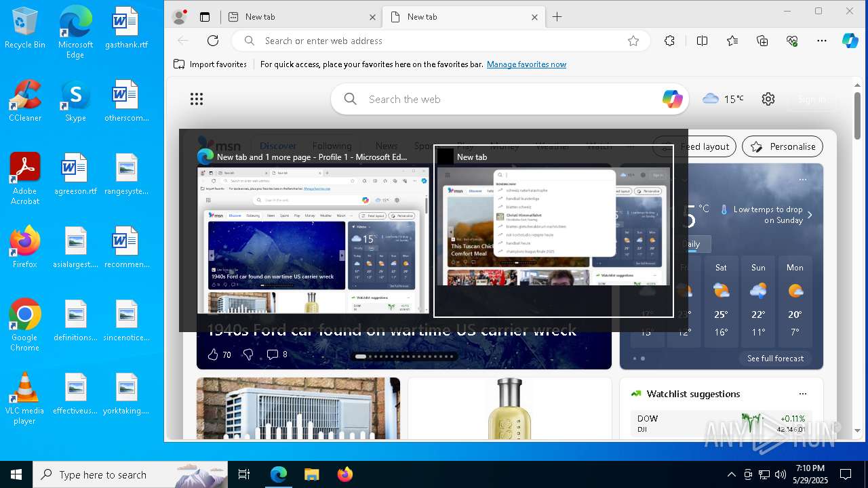Open comments on Ford car article
The height and width of the screenshot is (488, 868).
click(x=273, y=354)
